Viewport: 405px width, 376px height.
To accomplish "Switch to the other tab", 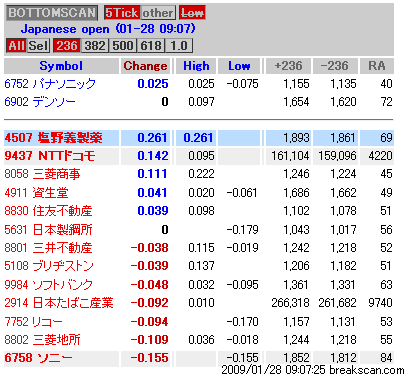I will 158,13.
